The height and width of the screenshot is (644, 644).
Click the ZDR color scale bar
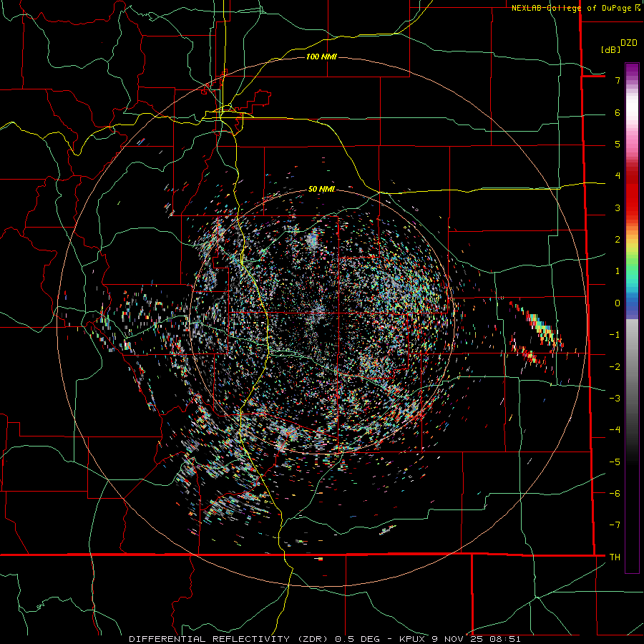coord(632,318)
